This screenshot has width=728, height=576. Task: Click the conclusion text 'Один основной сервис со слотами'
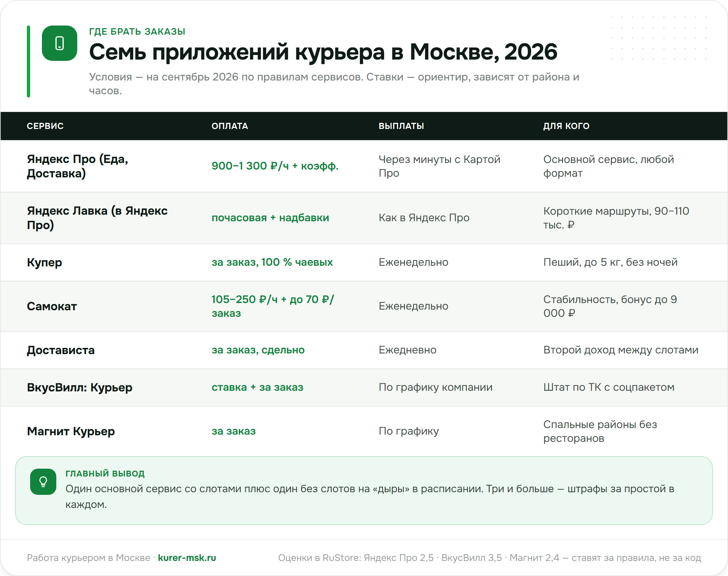click(370, 496)
